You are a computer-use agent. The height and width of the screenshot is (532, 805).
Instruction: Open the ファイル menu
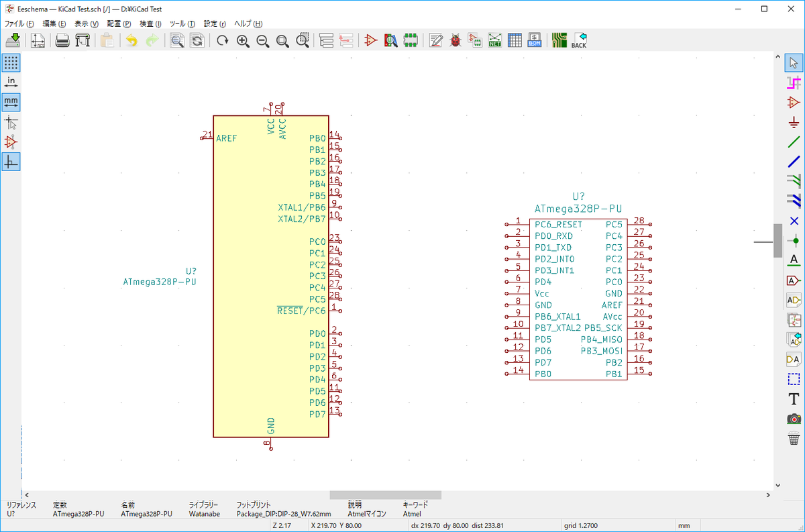pyautogui.click(x=19, y=23)
